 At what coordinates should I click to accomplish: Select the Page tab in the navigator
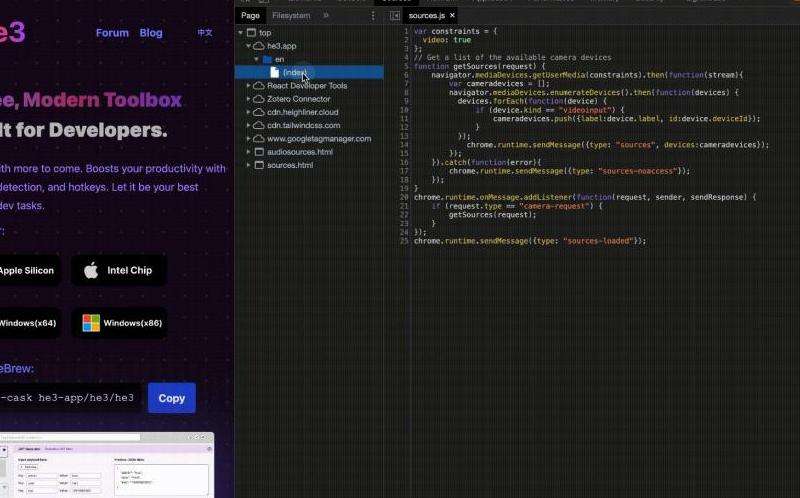click(250, 16)
